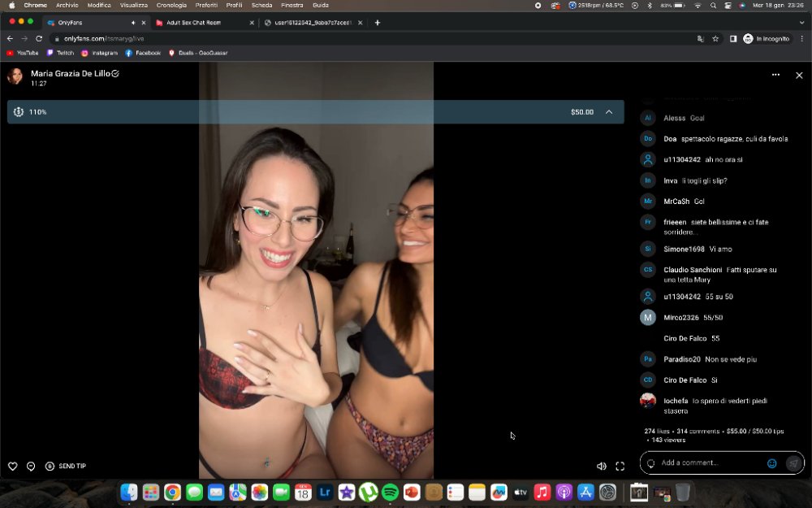Viewport: 812px width, 508px height.
Task: Click the browser forward arrow
Action: click(x=24, y=38)
